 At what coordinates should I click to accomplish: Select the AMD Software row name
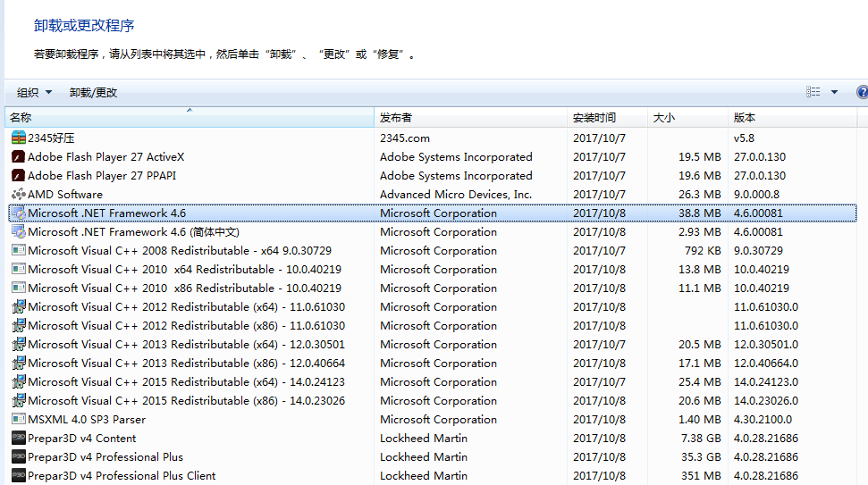point(64,195)
